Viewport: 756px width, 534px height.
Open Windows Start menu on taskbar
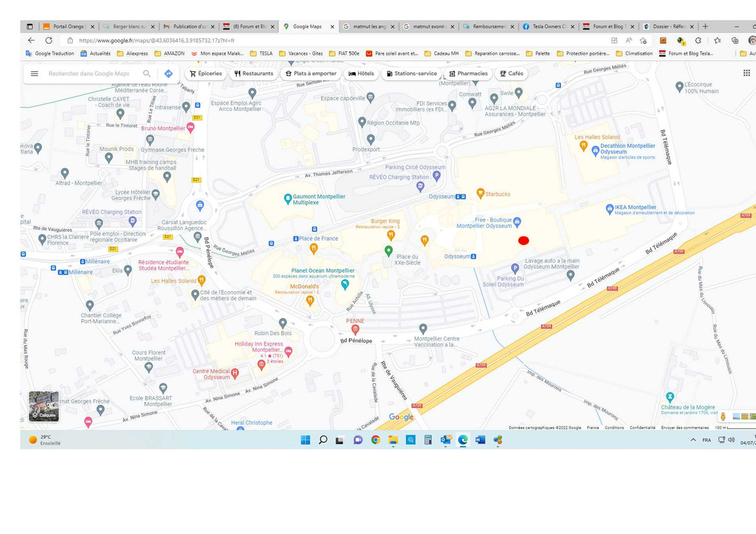coord(305,439)
